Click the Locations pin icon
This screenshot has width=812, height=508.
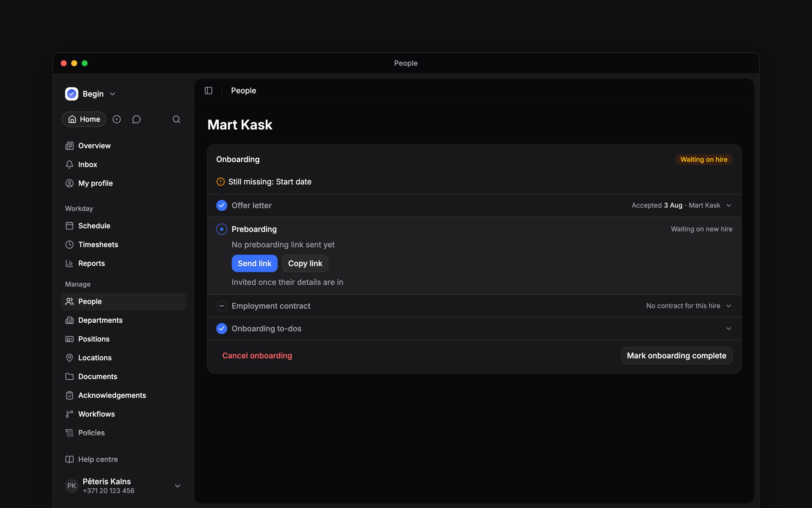click(70, 358)
